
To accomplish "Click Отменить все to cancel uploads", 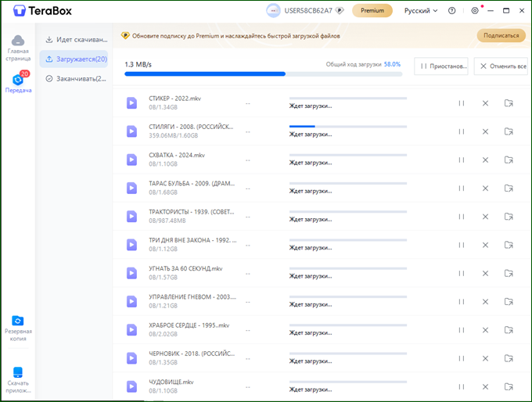I will tap(501, 66).
